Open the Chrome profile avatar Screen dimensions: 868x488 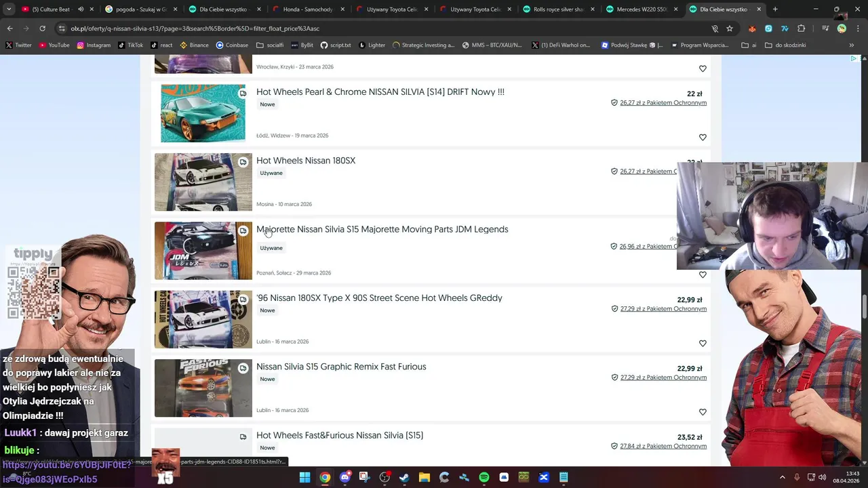(842, 28)
